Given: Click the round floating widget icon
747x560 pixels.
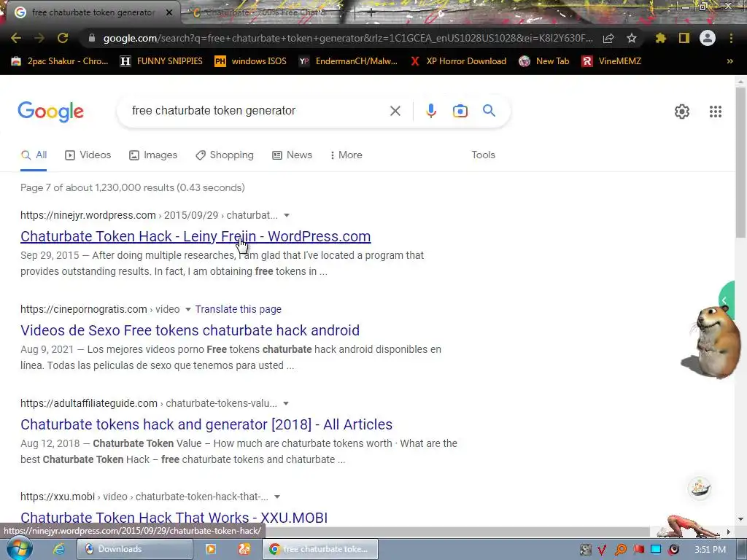Looking at the screenshot, I should pos(700,488).
